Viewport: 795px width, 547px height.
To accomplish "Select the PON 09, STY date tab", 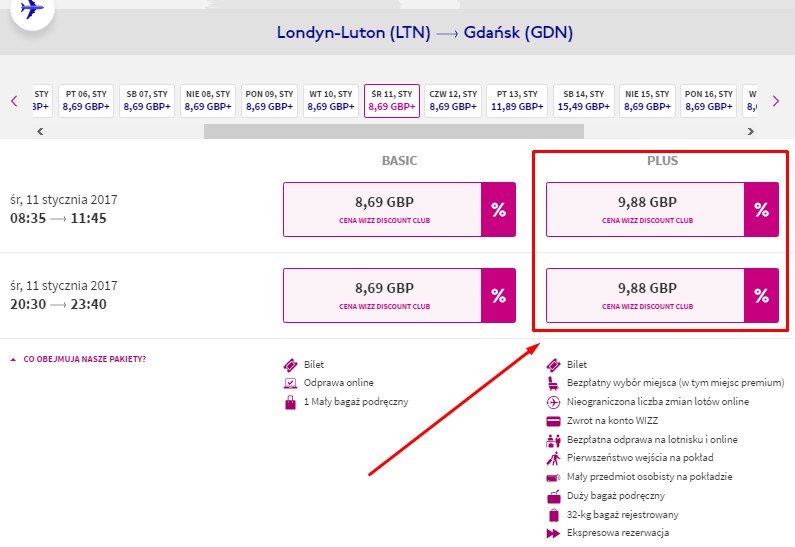I will pyautogui.click(x=270, y=100).
